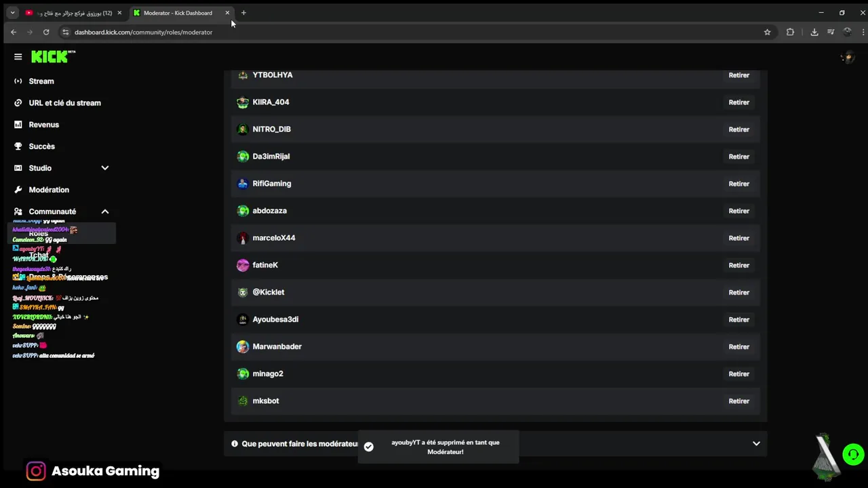
Task: Open the Kick account avatar menu
Action: coord(847,58)
